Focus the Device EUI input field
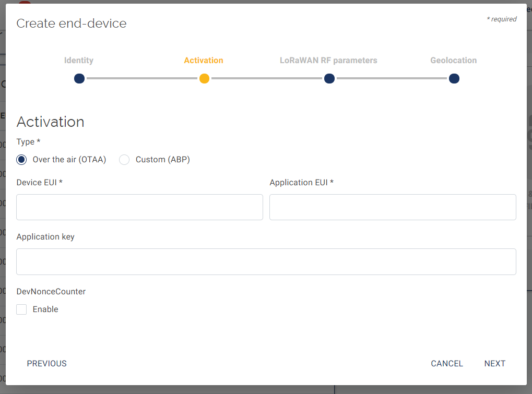The image size is (532, 394). click(139, 207)
